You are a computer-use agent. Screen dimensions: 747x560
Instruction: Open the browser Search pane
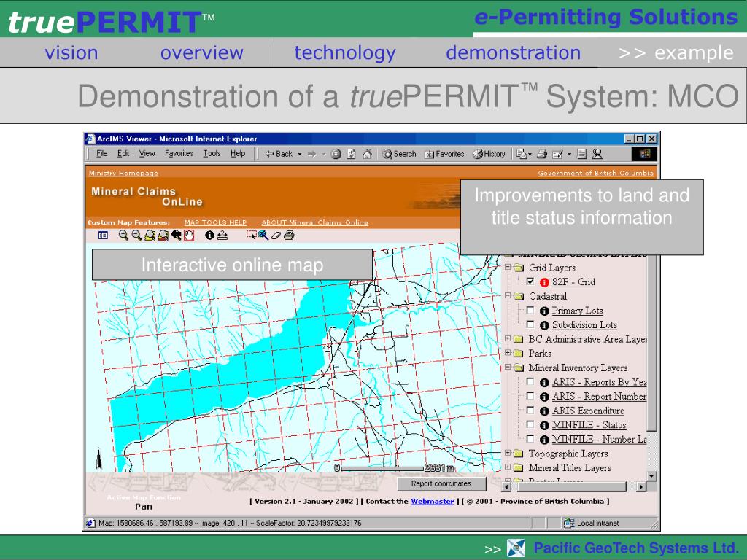click(x=399, y=154)
